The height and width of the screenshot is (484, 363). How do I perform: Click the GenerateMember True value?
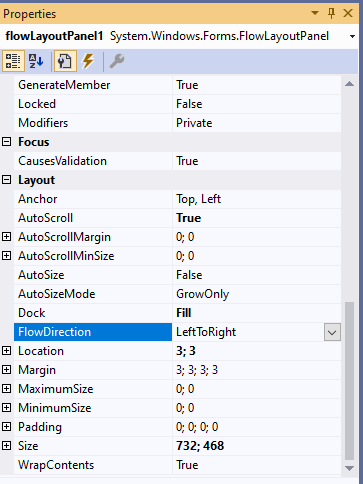click(187, 85)
